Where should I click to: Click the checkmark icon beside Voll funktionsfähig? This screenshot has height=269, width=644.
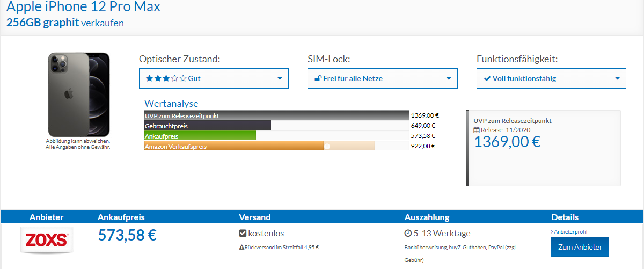(x=487, y=78)
